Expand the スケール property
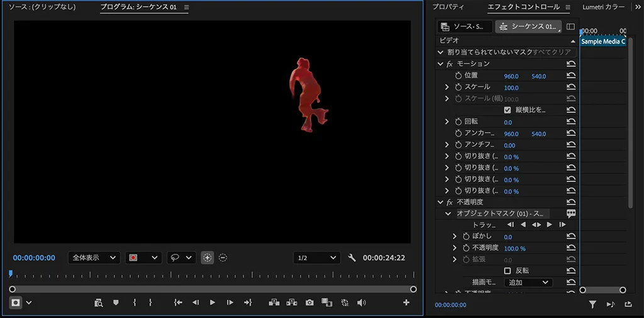Image resolution: width=644 pixels, height=318 pixels. pos(447,87)
